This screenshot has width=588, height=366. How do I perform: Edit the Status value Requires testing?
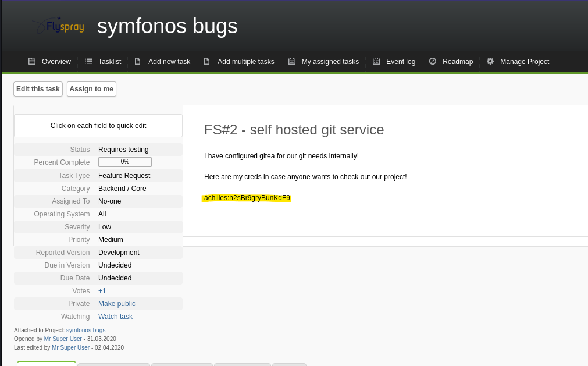coord(123,149)
